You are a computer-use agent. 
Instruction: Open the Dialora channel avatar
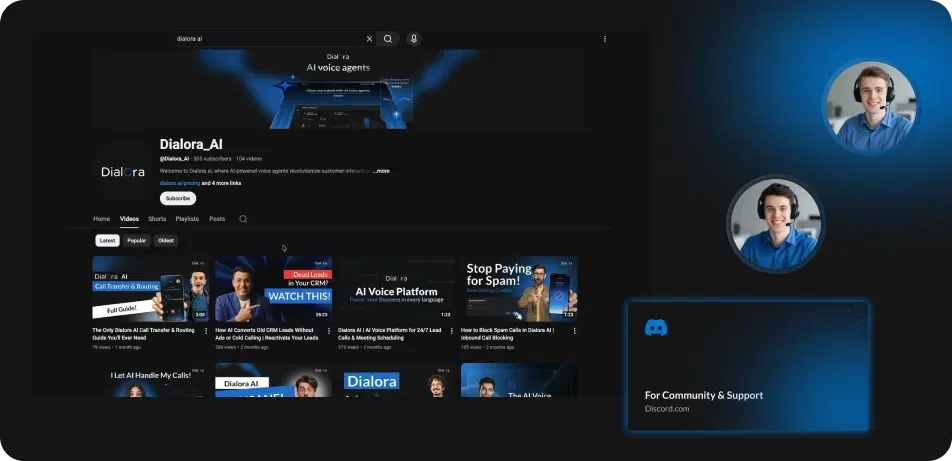[x=123, y=172]
